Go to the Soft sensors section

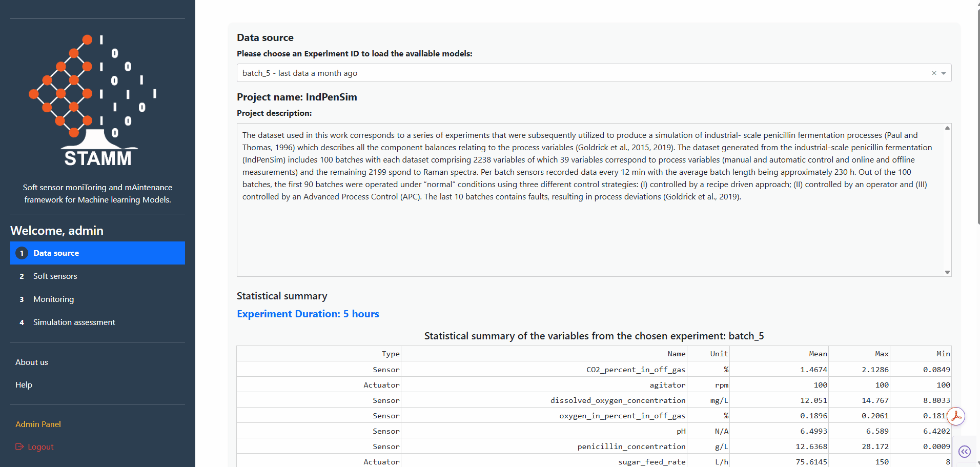97,276
